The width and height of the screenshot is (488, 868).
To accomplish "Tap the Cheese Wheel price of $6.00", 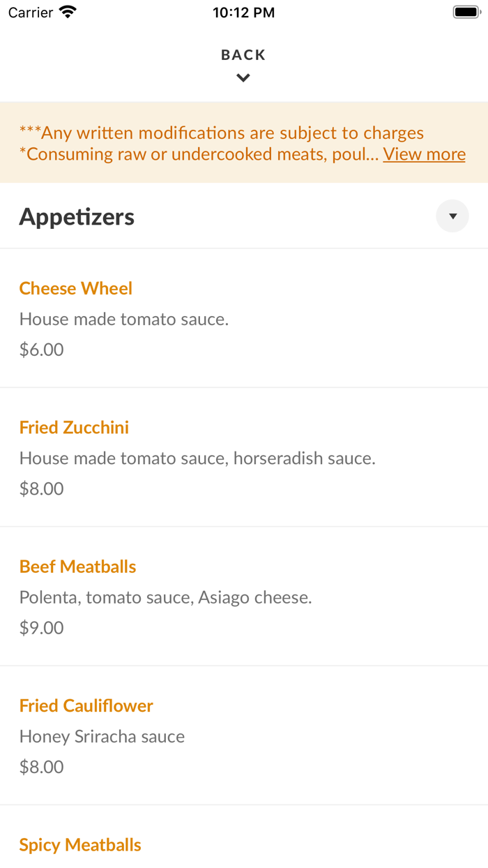I will point(41,349).
